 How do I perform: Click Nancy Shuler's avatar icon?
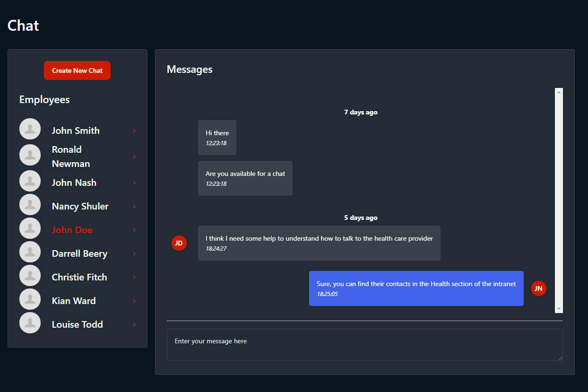point(30,204)
